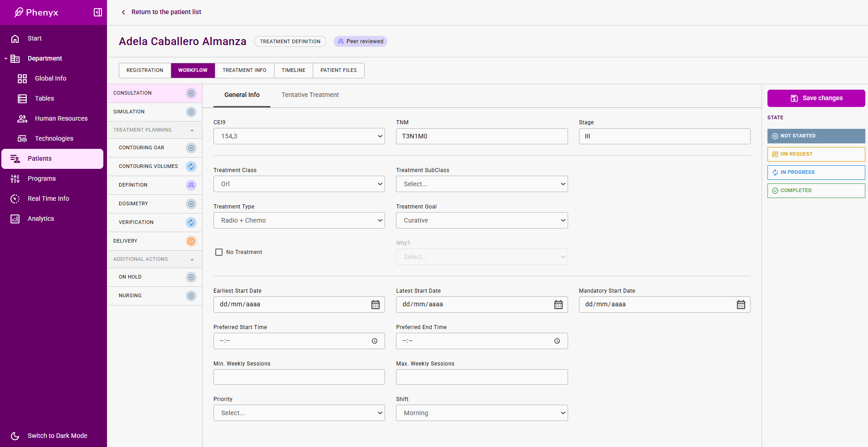This screenshot has width=868, height=447.
Task: Collapse the Treatment Planning section
Action: tap(192, 130)
